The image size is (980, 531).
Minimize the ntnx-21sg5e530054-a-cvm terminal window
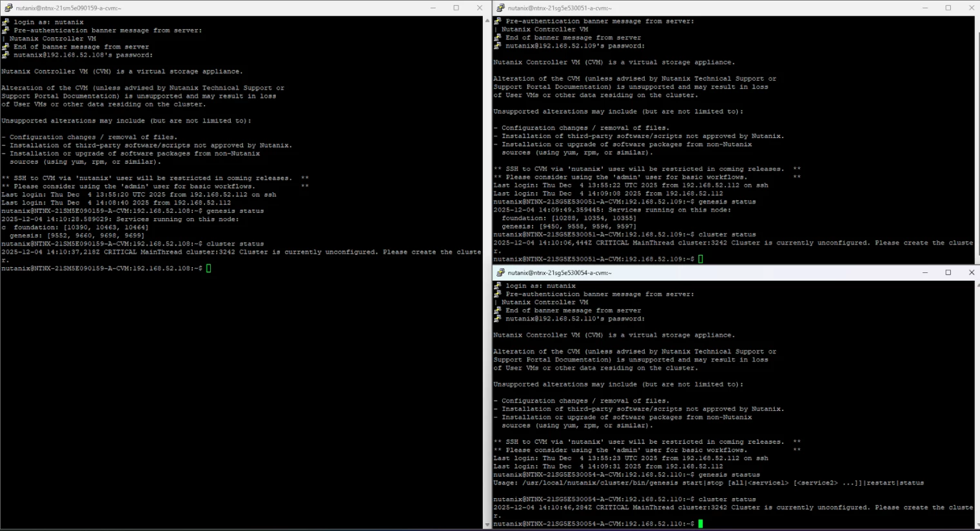[x=925, y=273]
